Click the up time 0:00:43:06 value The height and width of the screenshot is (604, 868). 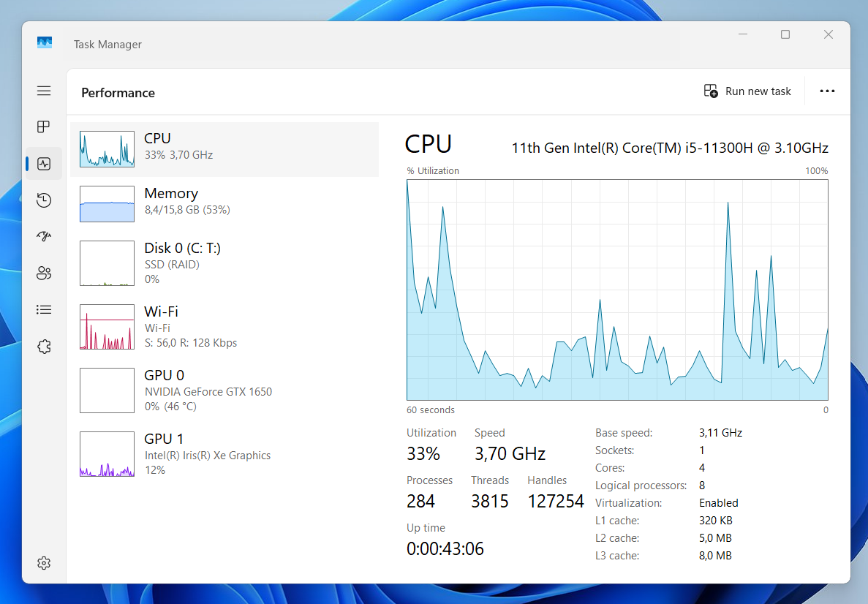(x=445, y=548)
